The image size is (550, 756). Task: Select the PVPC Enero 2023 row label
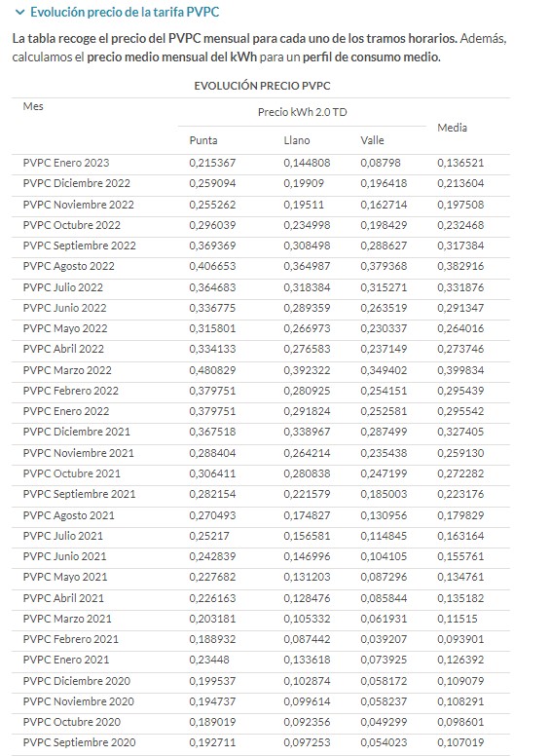66,163
